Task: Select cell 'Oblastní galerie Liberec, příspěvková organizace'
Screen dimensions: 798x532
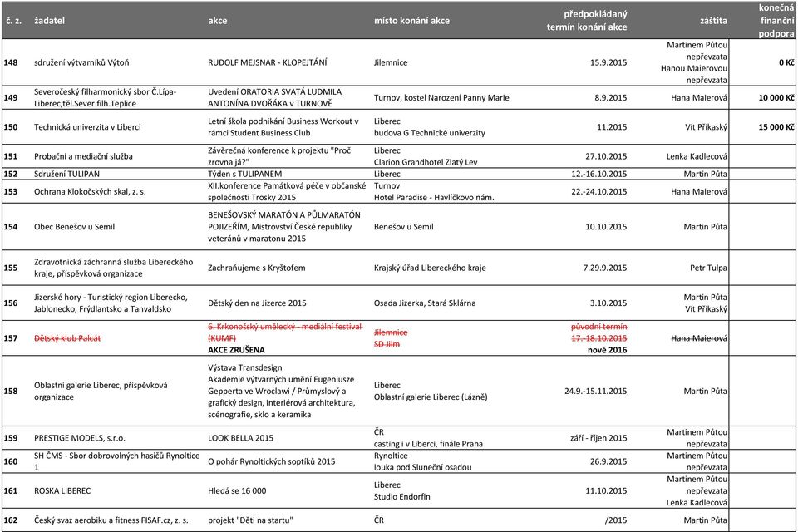Action: coord(101,391)
